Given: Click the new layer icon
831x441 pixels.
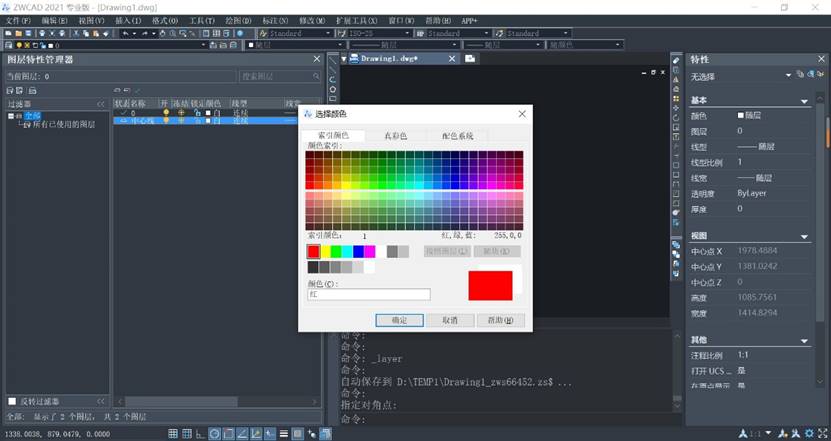Looking at the screenshot, I should 115,90.
